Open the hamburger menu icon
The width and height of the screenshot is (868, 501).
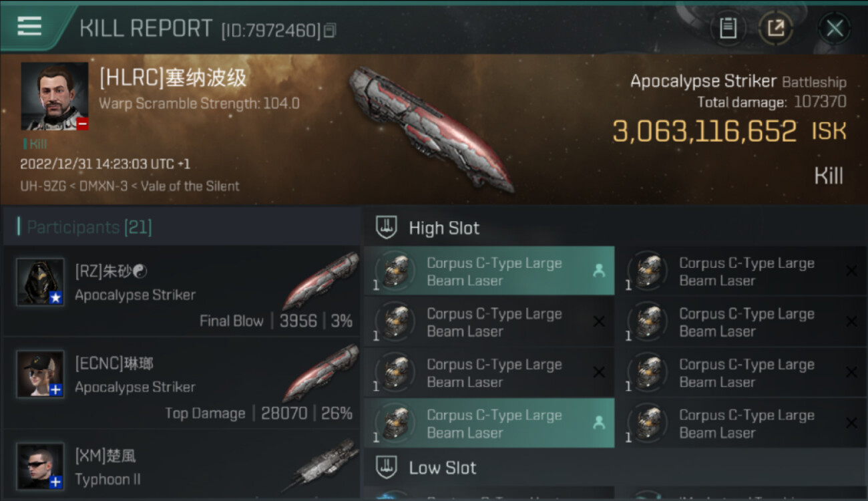[x=29, y=26]
